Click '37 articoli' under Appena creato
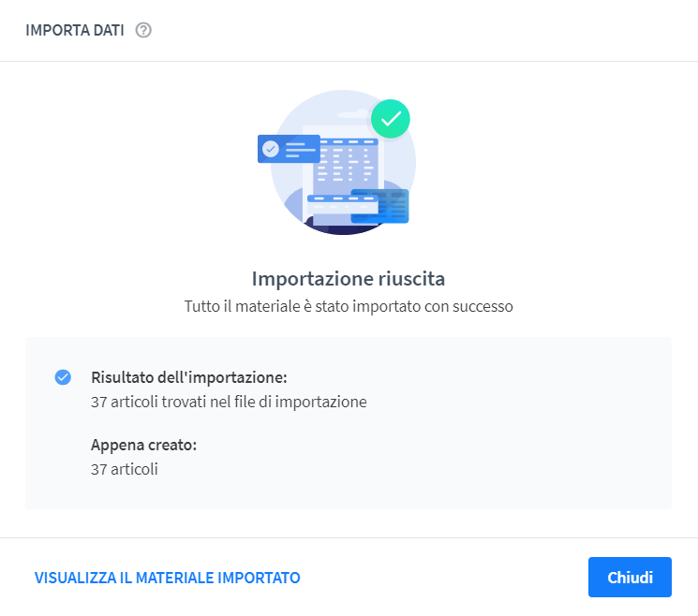The height and width of the screenshot is (616, 698). (x=125, y=469)
